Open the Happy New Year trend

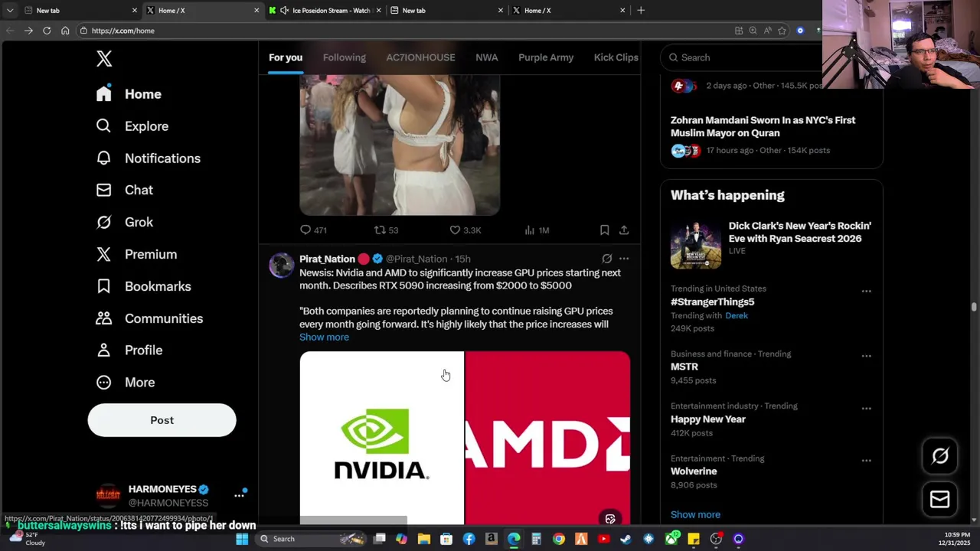pos(708,419)
